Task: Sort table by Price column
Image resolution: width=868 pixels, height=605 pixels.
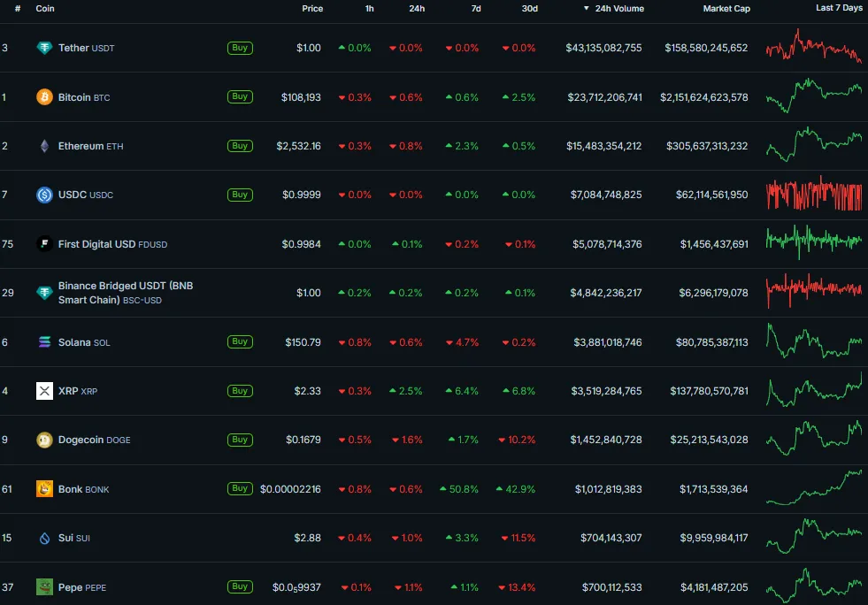Action: (312, 8)
